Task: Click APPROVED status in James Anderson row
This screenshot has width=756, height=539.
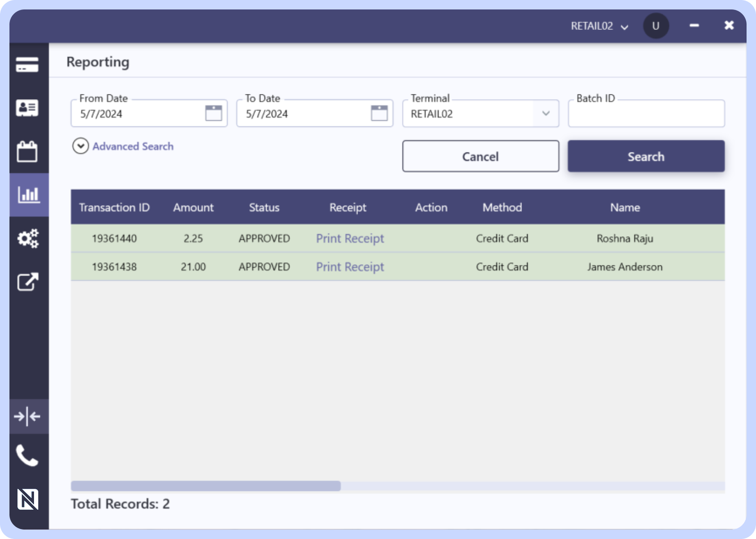Action: tap(264, 267)
